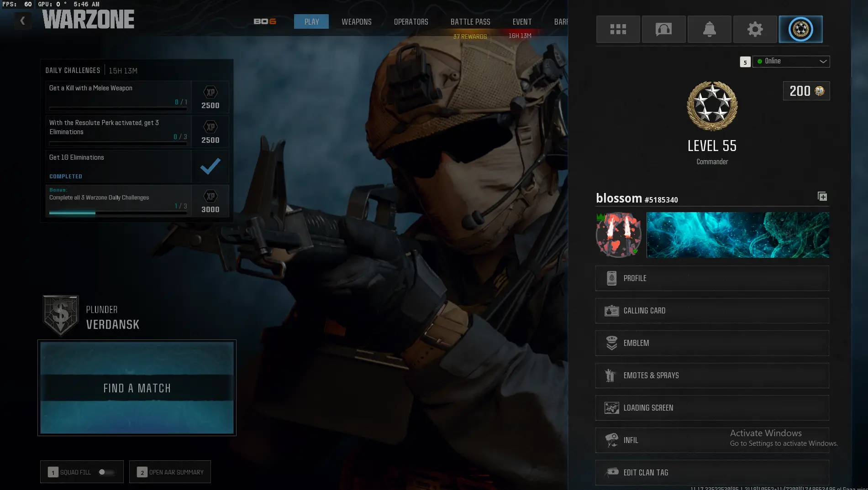Viewport: 868px width, 490px height.
Task: Click the XP icon for Melee Weapon challenge
Action: [x=210, y=92]
